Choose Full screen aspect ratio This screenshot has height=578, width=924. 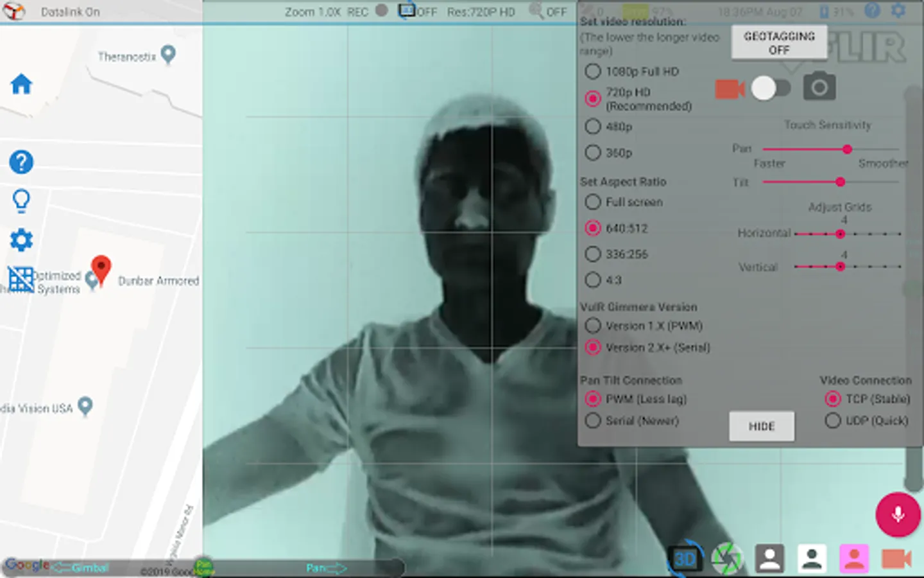click(x=624, y=202)
